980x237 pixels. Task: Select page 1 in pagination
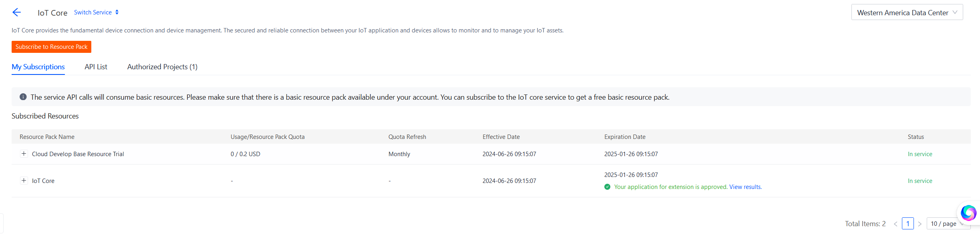[908, 223]
